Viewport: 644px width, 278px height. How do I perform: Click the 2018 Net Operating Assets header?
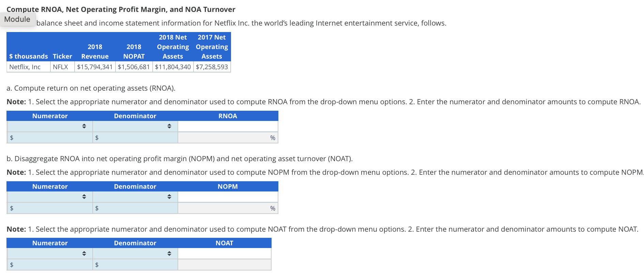[173, 47]
